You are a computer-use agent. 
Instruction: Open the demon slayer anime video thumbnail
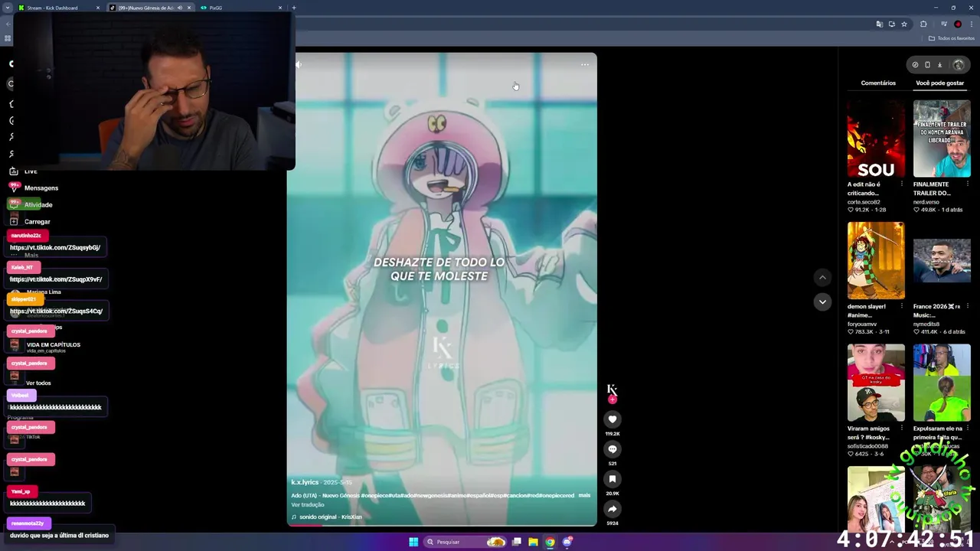click(876, 260)
